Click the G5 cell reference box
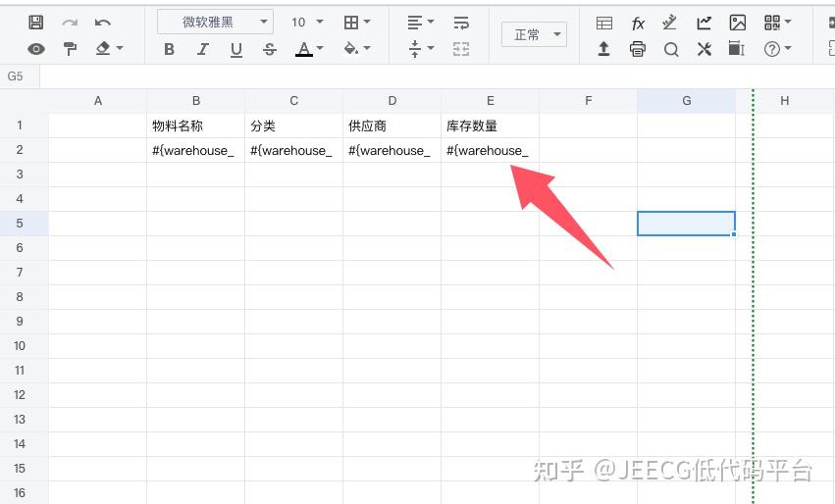The width and height of the screenshot is (835, 504). [20, 76]
